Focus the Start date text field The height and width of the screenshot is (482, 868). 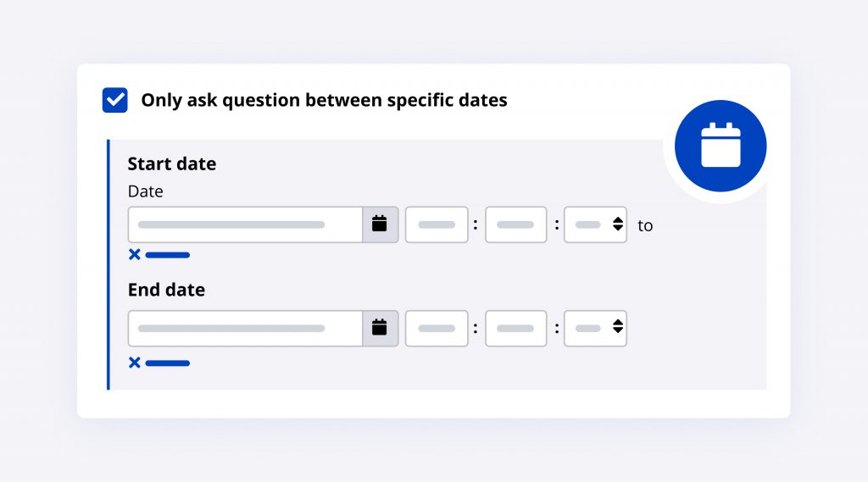246,224
